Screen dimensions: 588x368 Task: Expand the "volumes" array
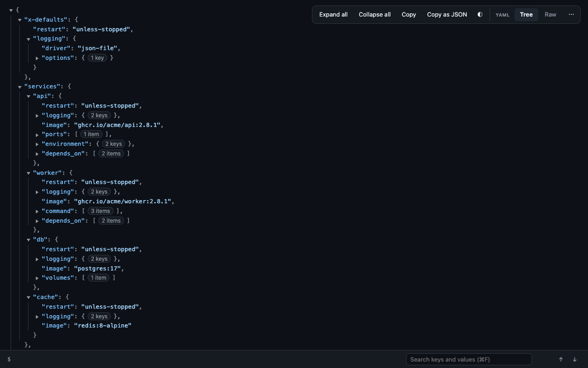(37, 278)
